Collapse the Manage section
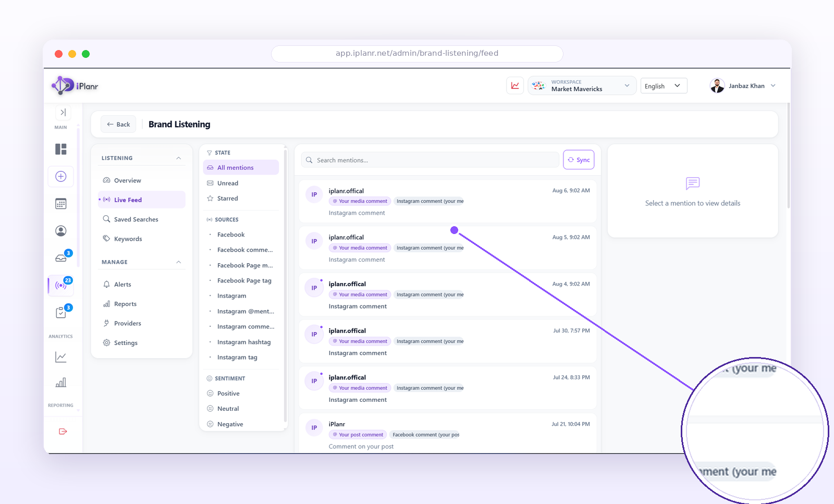Viewport: 834px width, 504px height. [x=179, y=262]
